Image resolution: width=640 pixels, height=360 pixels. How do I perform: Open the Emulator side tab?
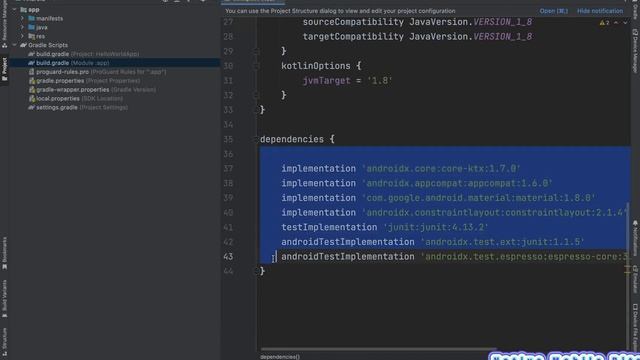[x=635, y=279]
